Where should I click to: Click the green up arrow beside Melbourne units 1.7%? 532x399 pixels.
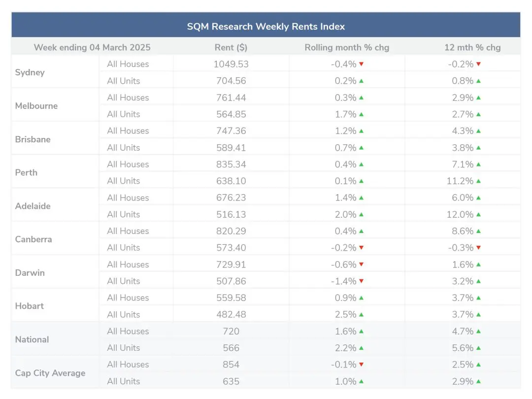pos(362,114)
